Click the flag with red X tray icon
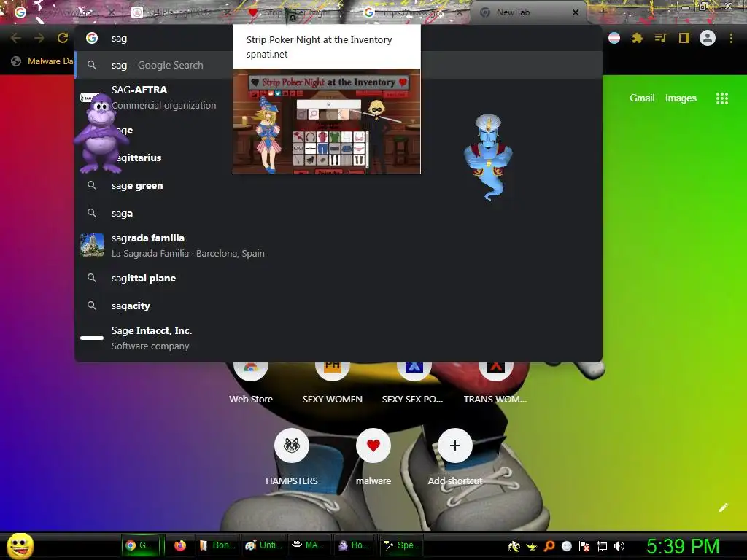 [584, 546]
